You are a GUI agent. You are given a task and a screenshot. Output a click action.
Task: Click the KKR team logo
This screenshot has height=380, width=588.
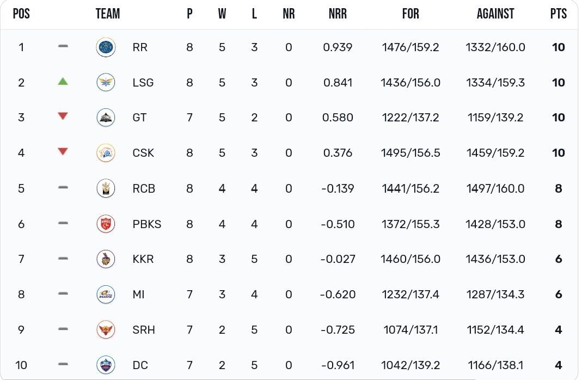coord(106,259)
